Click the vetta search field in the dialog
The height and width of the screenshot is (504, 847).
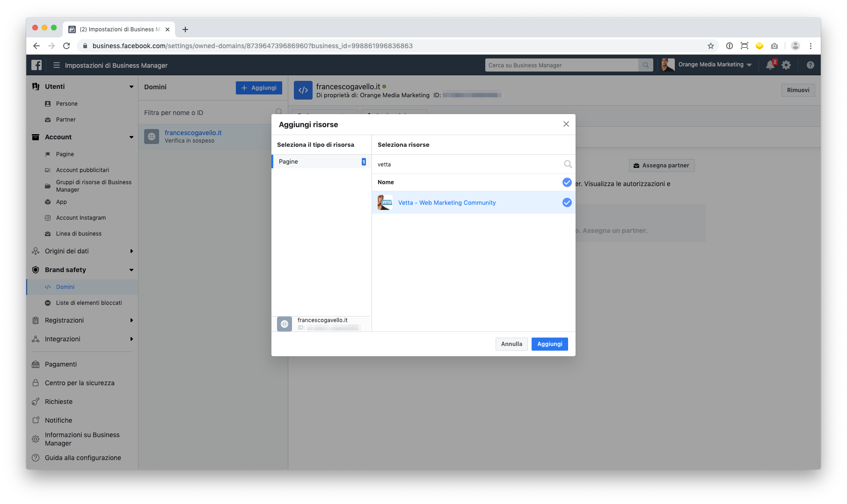pos(468,164)
